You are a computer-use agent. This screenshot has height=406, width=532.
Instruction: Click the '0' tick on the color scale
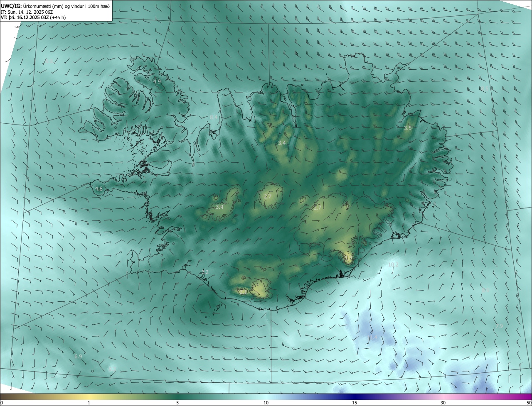click(2, 403)
